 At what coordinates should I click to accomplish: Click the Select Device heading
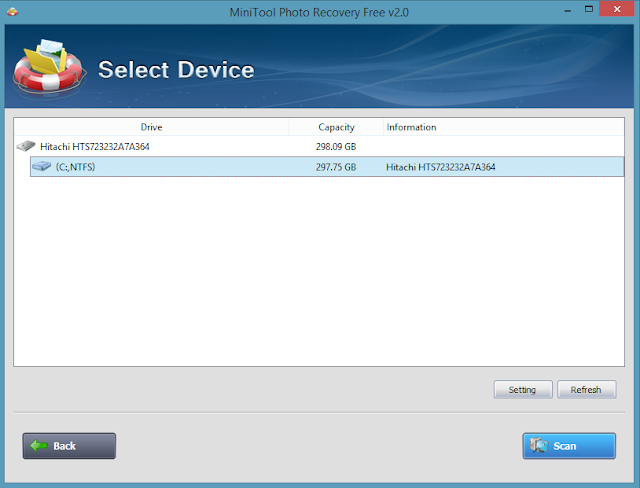click(176, 69)
